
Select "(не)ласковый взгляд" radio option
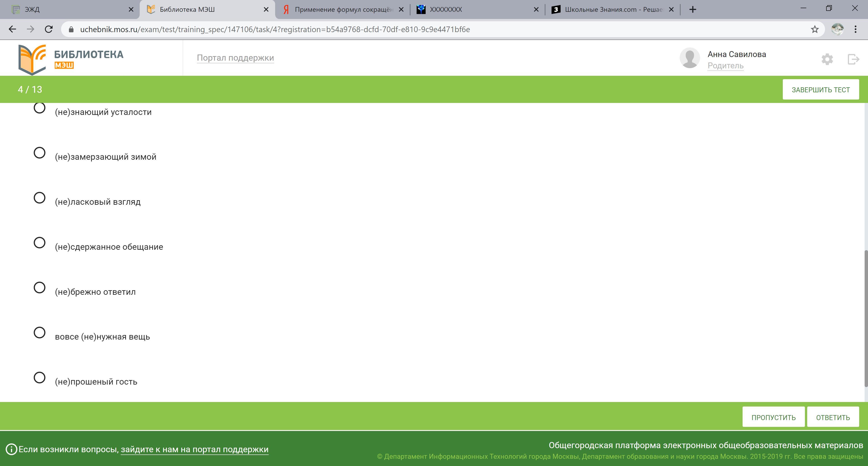click(39, 198)
